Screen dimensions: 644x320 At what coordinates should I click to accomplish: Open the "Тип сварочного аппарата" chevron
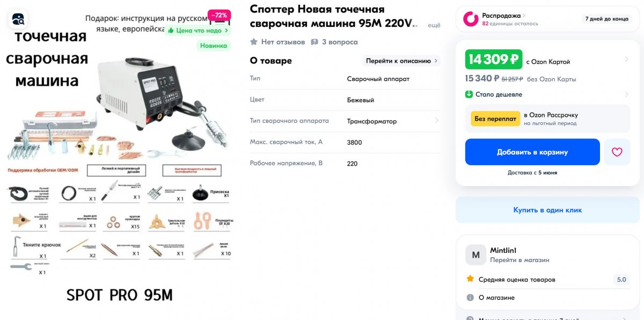click(x=436, y=121)
